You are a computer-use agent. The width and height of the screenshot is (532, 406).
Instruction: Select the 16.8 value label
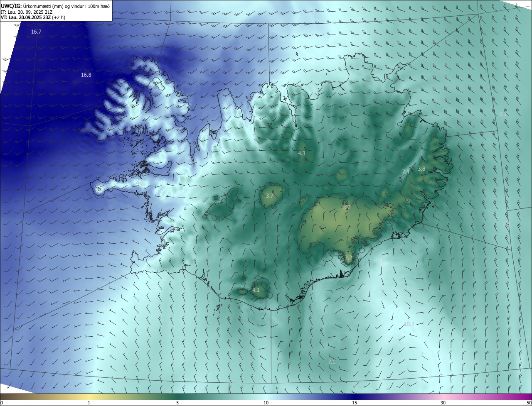(86, 75)
